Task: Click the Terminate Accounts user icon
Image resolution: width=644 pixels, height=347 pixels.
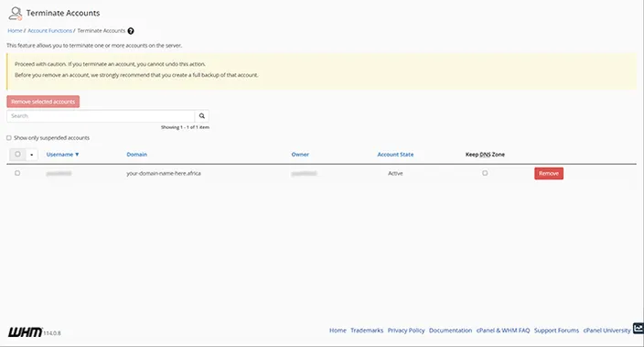Action: click(x=16, y=13)
